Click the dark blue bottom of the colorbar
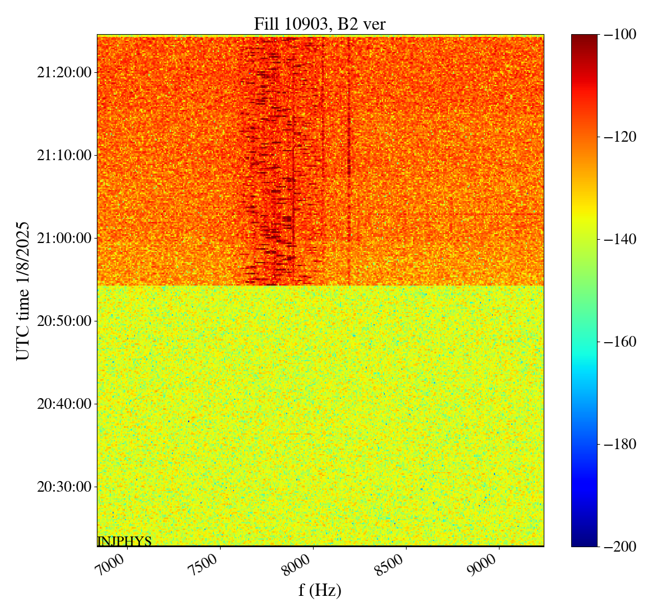This screenshot has width=672, height=616. click(584, 542)
